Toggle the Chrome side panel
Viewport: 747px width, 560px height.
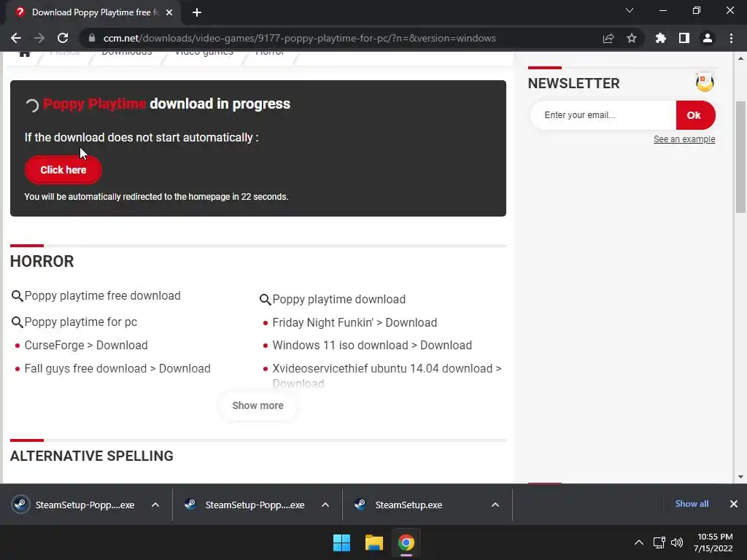[x=684, y=38]
